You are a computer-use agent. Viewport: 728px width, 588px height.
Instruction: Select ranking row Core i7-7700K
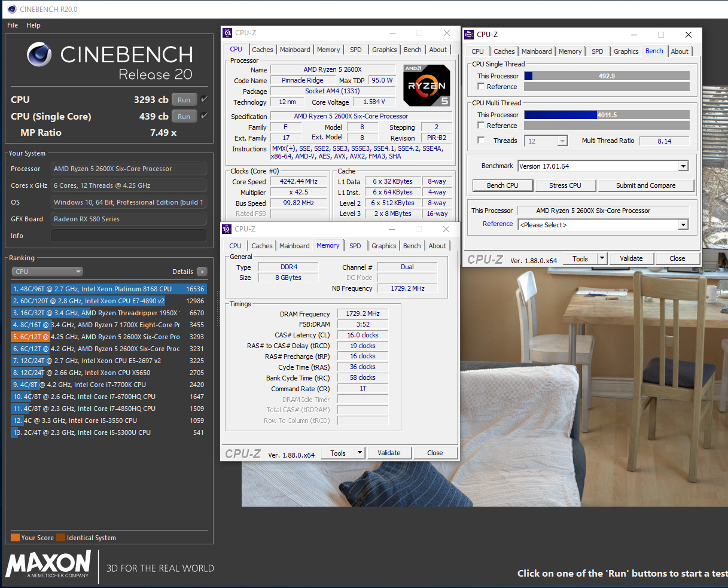point(108,385)
